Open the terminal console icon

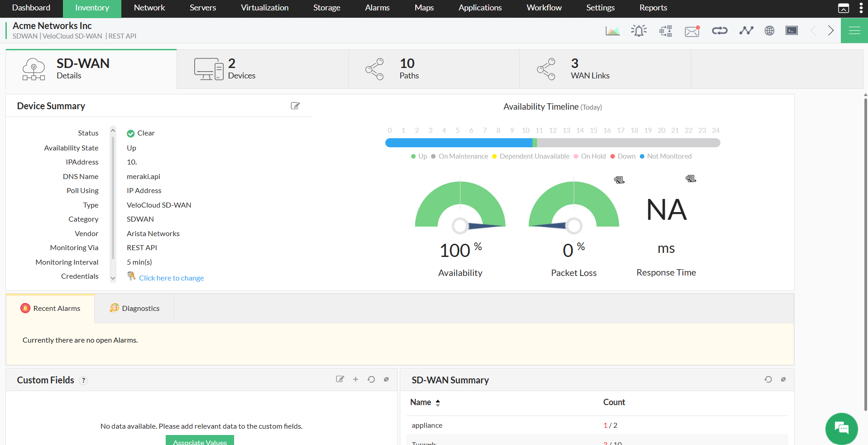[791, 30]
